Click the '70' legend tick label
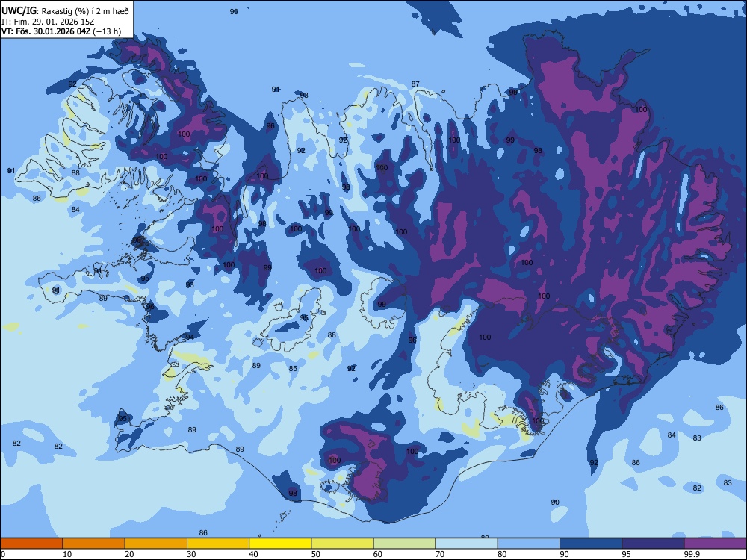Viewport: 747px width, 560px height. coord(440,554)
